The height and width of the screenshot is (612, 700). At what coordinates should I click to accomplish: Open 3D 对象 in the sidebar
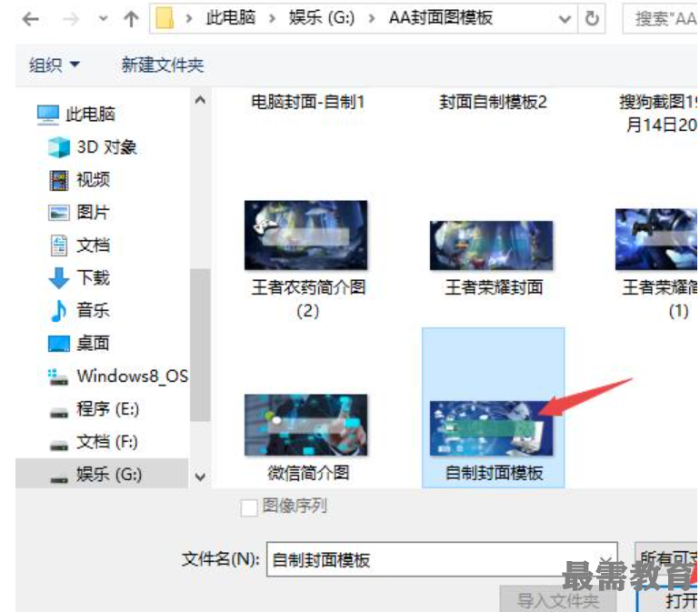point(93,147)
